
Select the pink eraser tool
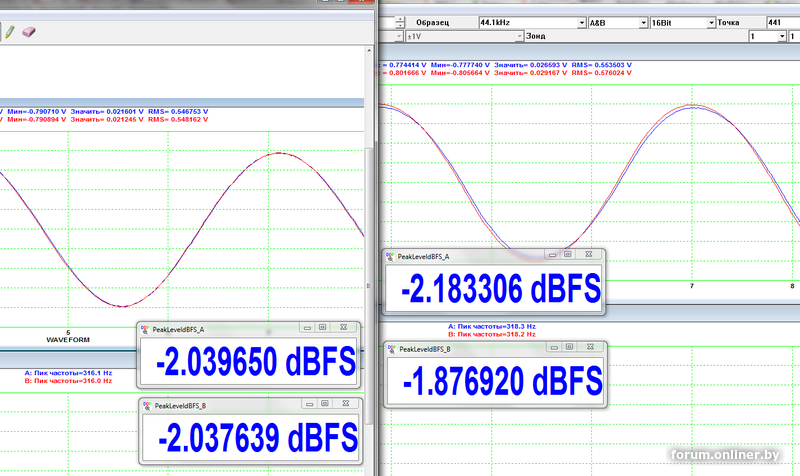click(29, 31)
